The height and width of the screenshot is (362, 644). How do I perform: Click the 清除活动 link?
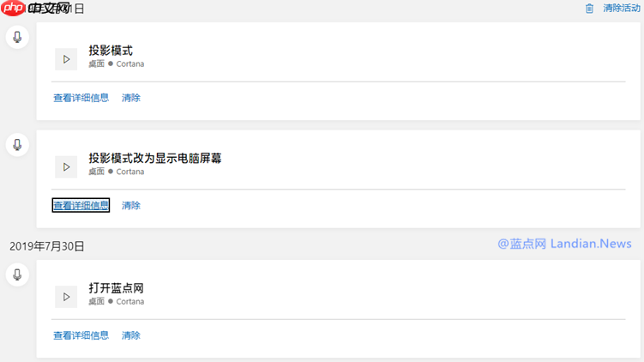pos(622,9)
